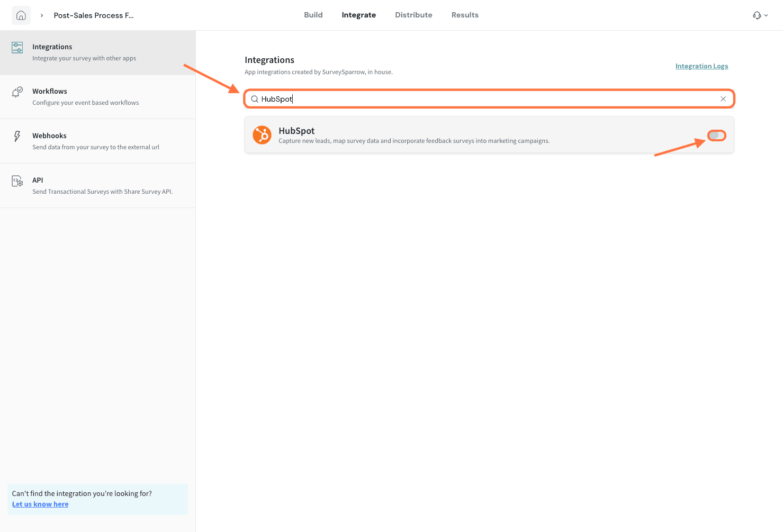
Task: Open the Integration Logs link
Action: pyautogui.click(x=701, y=66)
